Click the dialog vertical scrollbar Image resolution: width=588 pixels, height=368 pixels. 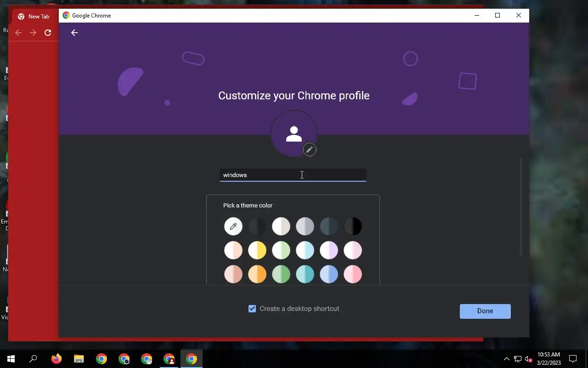tap(521, 207)
